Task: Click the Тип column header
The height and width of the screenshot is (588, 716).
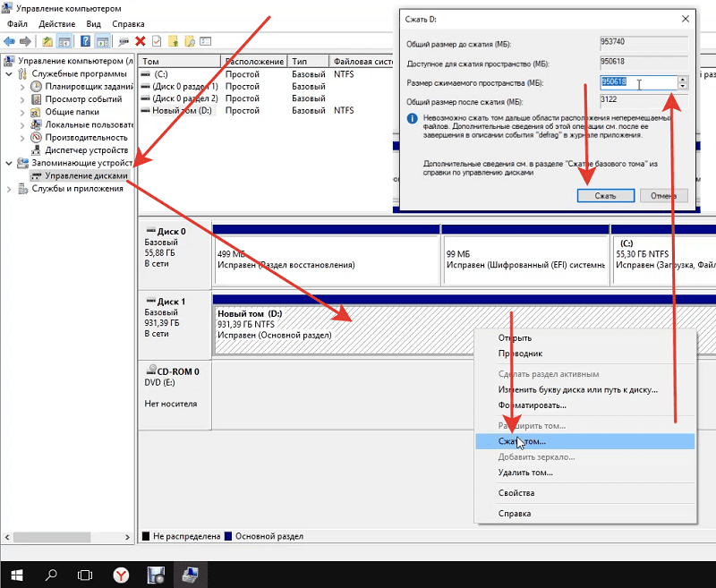Action: 308,61
